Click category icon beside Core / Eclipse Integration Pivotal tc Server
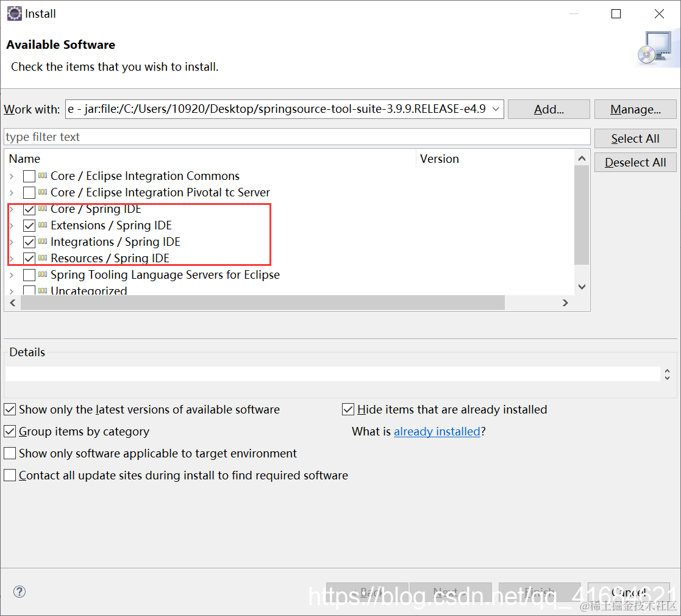This screenshot has width=681, height=616. point(43,192)
